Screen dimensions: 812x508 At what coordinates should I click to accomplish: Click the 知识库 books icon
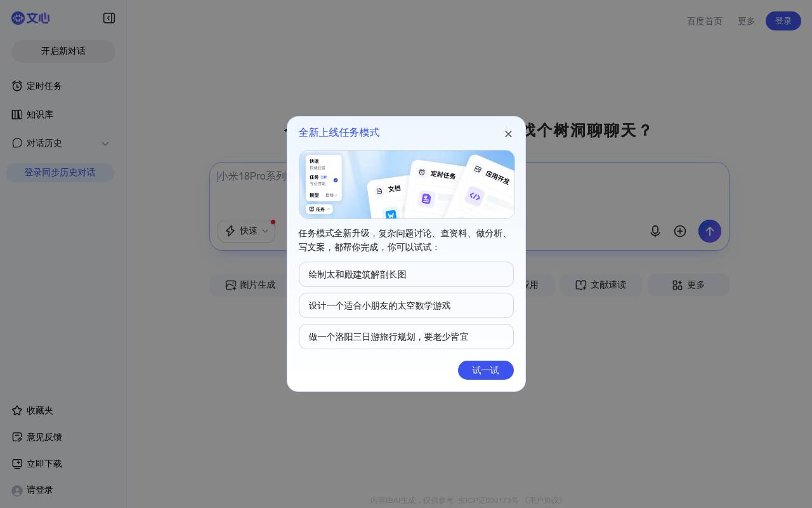(17, 114)
